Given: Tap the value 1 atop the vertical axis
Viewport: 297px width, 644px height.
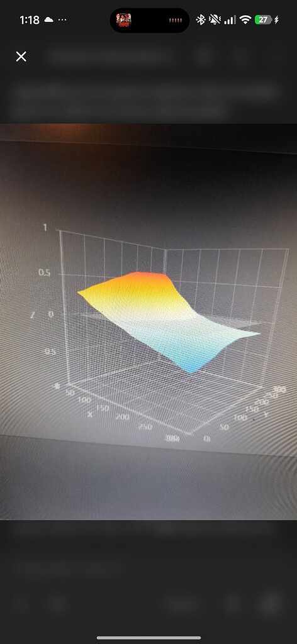Looking at the screenshot, I should pos(45,228).
